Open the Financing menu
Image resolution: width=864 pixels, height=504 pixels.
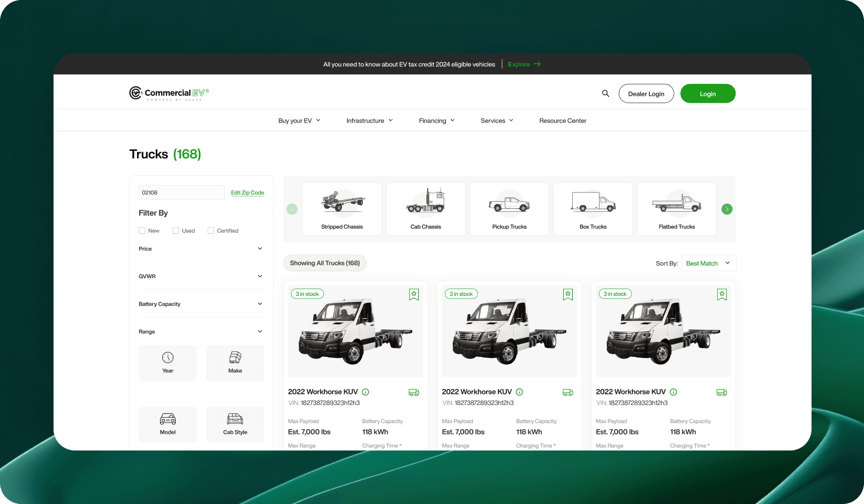[x=437, y=121]
